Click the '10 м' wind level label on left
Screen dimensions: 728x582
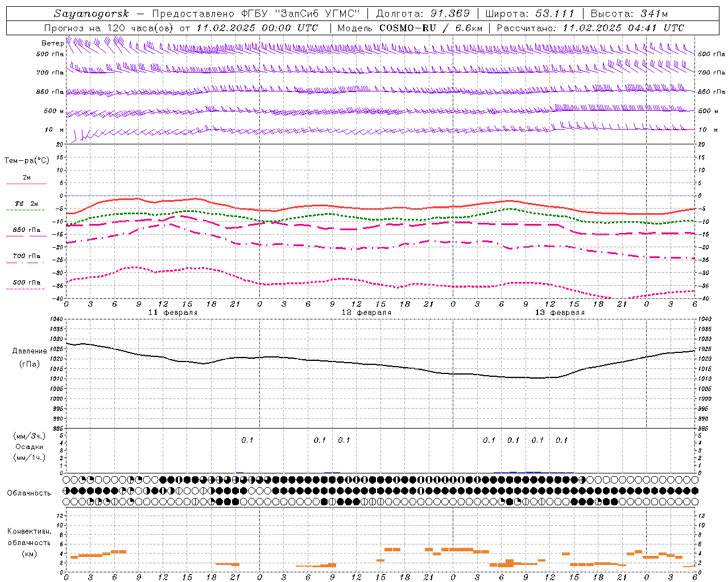(x=55, y=130)
